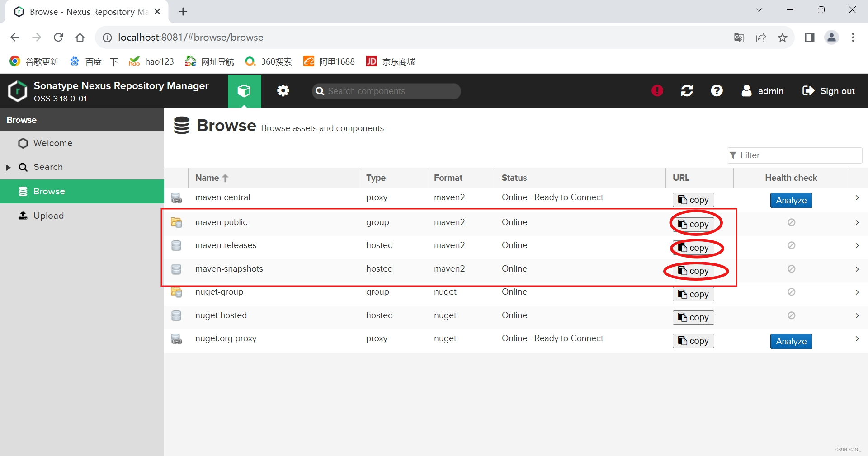The image size is (868, 456).
Task: Select Search in the sidebar
Action: point(82,167)
